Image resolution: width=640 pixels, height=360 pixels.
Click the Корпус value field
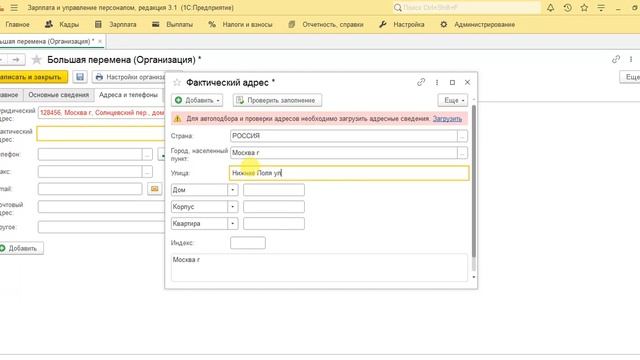274,207
